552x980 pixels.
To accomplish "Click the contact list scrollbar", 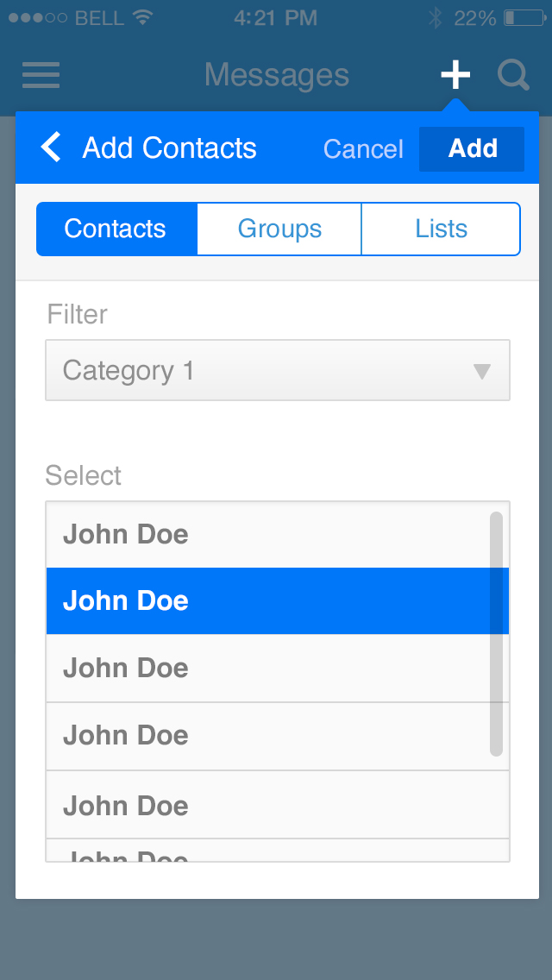I will click(496, 634).
